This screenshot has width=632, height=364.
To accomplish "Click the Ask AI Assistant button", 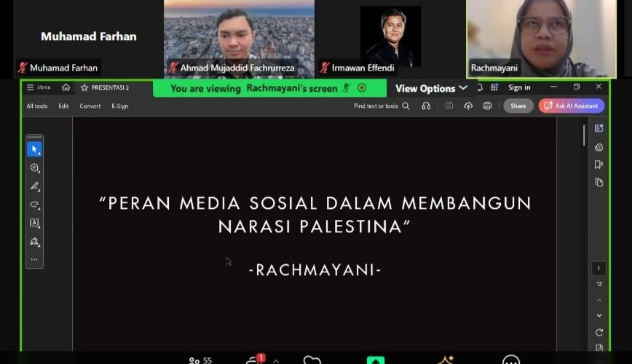I will [572, 106].
